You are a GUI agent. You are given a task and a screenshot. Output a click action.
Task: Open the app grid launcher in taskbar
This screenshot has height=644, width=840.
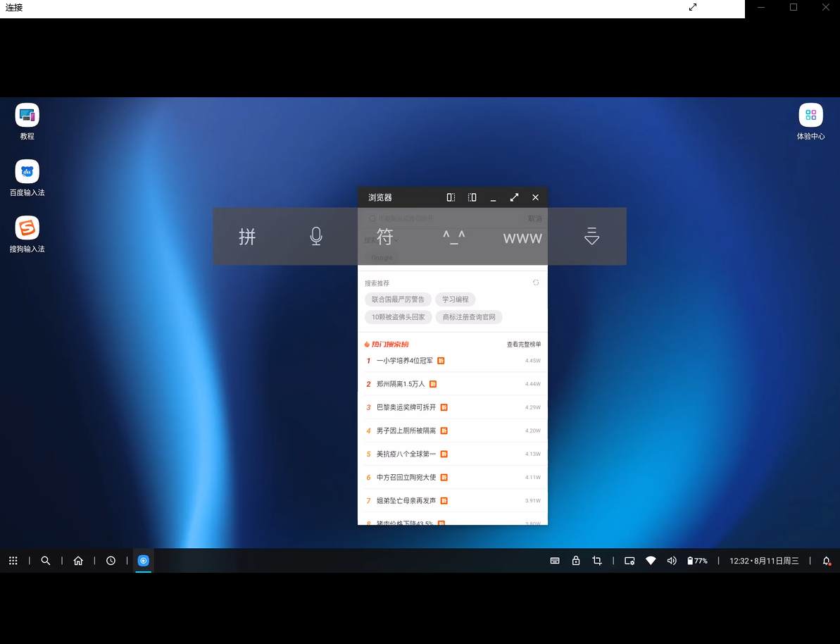point(13,560)
